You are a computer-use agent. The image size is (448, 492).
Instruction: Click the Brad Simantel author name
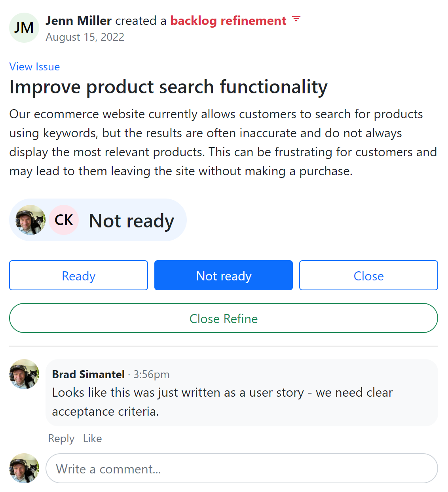click(88, 374)
